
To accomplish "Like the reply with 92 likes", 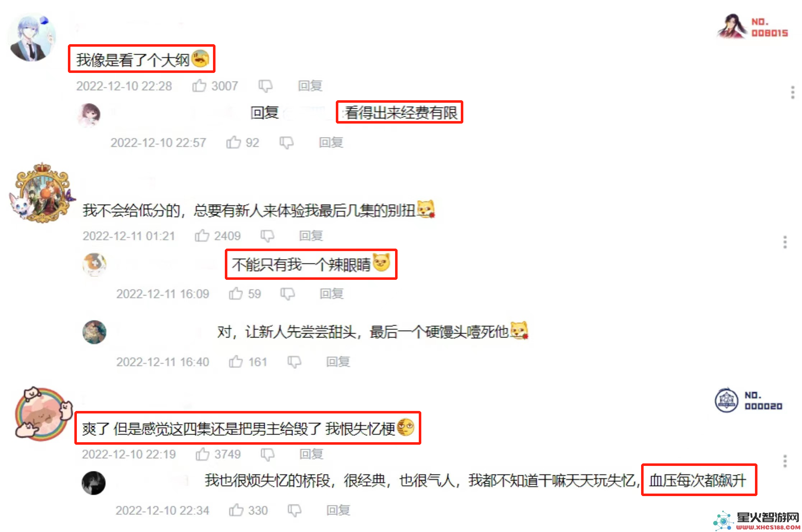I will pos(233,143).
